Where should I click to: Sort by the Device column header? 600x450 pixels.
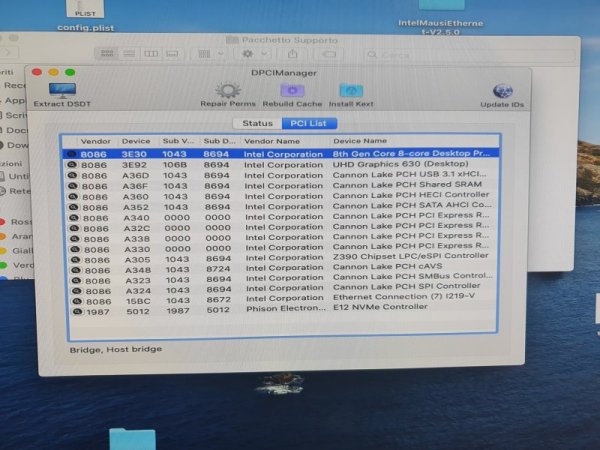pyautogui.click(x=136, y=141)
